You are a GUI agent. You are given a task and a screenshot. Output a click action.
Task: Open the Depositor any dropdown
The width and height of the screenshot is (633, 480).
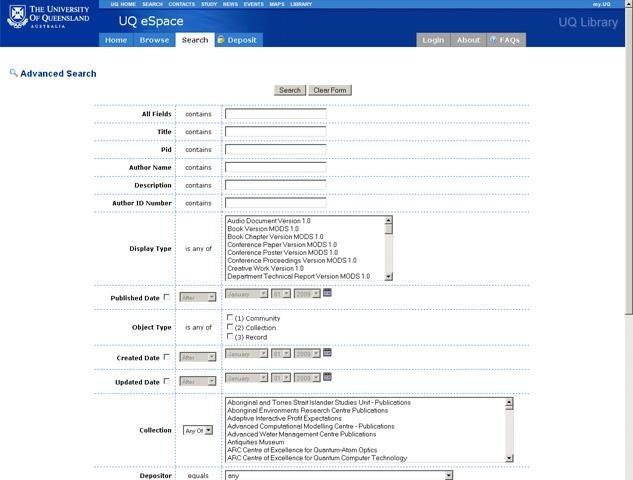339,476
